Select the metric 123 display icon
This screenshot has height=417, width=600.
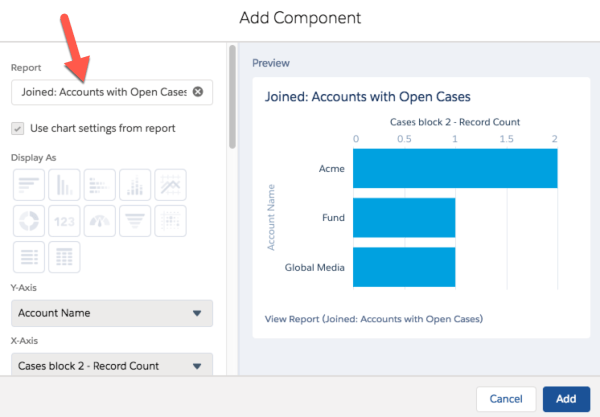(64, 221)
